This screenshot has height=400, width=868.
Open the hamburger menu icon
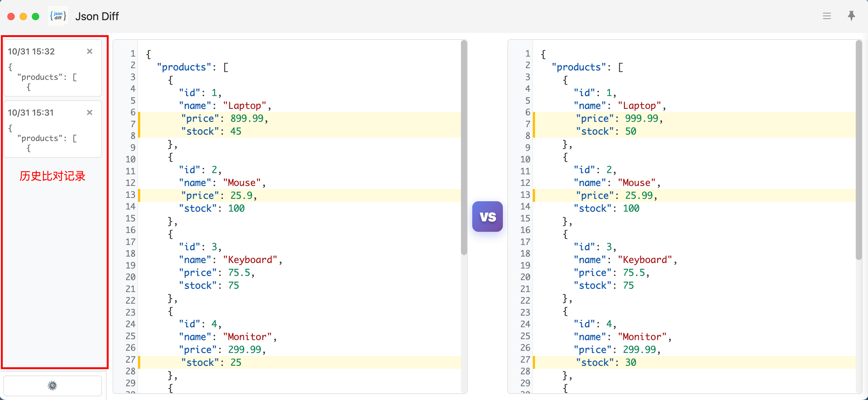827,16
